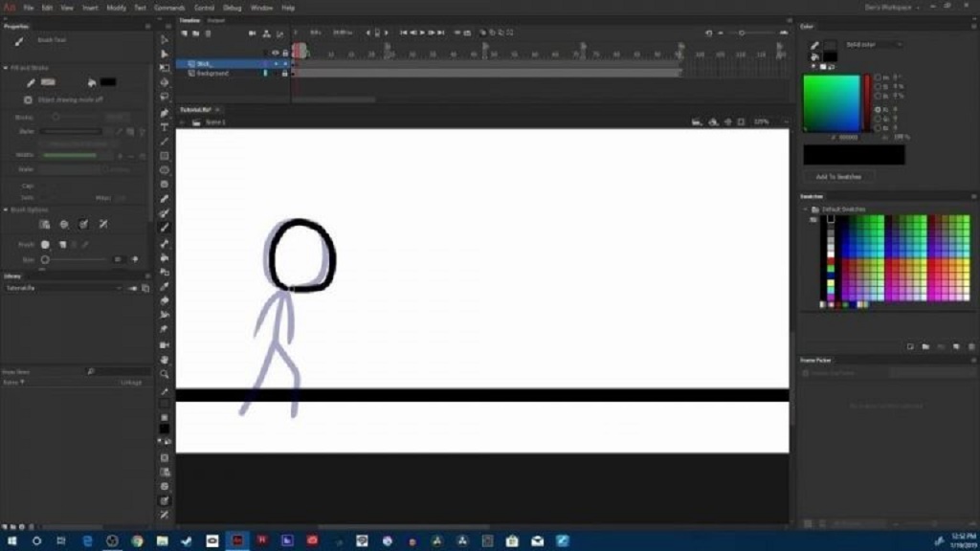Click the green-cyan color picker field
This screenshot has width=980, height=551.
tap(832, 103)
